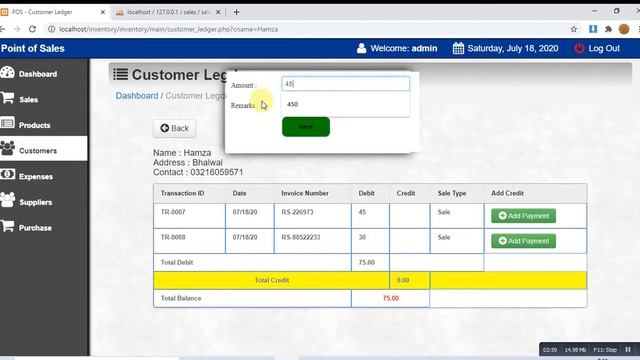Add Payment for transaction TR-0007
The image size is (640, 360).
tap(523, 216)
